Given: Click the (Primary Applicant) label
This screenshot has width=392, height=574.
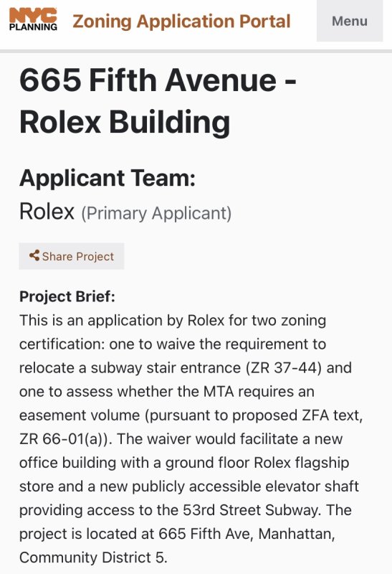Looking at the screenshot, I should point(156,213).
